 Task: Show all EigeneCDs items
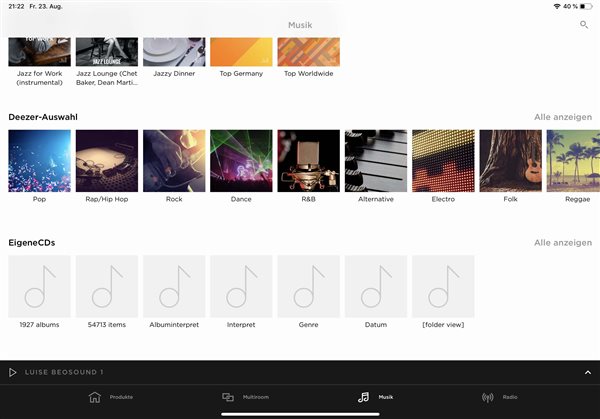tap(562, 242)
